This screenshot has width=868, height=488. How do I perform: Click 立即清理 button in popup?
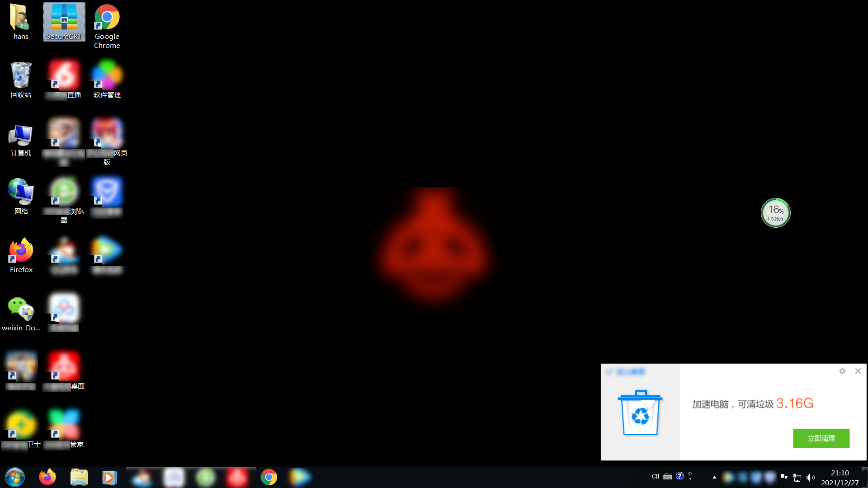point(821,438)
